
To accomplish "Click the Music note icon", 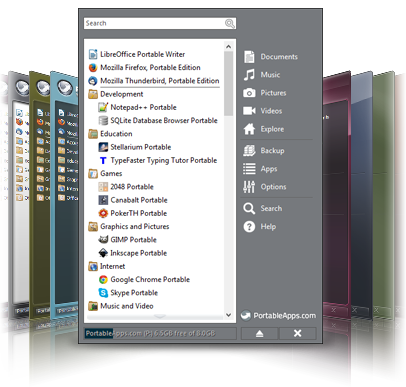I will tap(249, 75).
